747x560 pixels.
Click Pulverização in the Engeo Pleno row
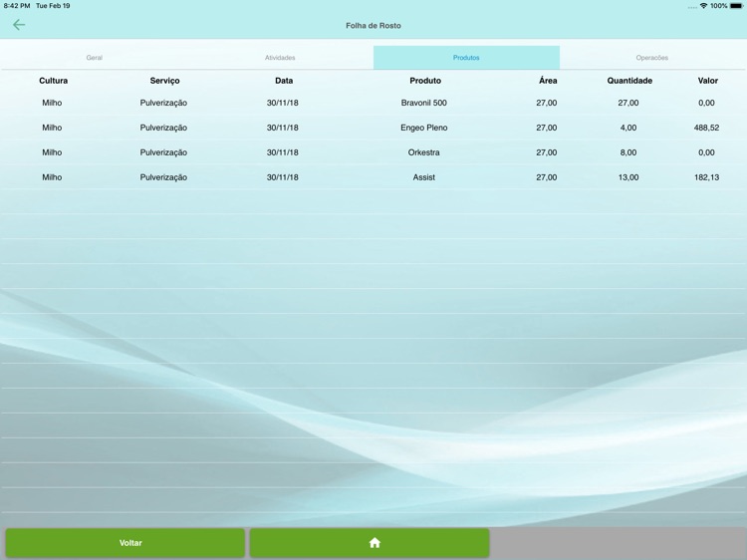[x=163, y=128]
